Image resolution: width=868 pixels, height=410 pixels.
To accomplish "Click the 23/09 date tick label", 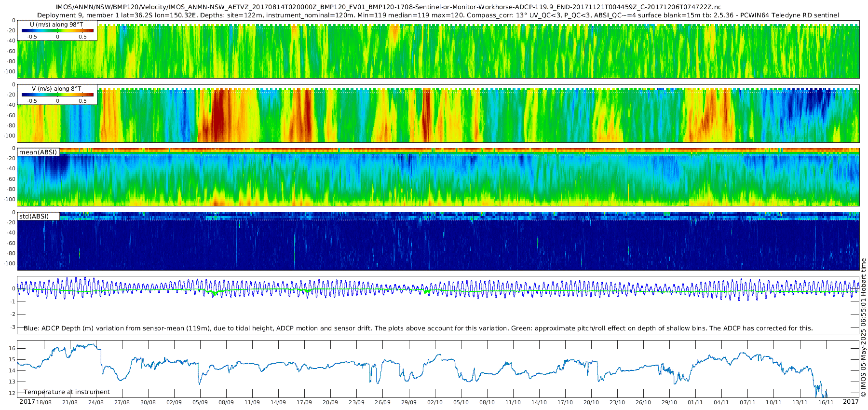I will point(356,402).
